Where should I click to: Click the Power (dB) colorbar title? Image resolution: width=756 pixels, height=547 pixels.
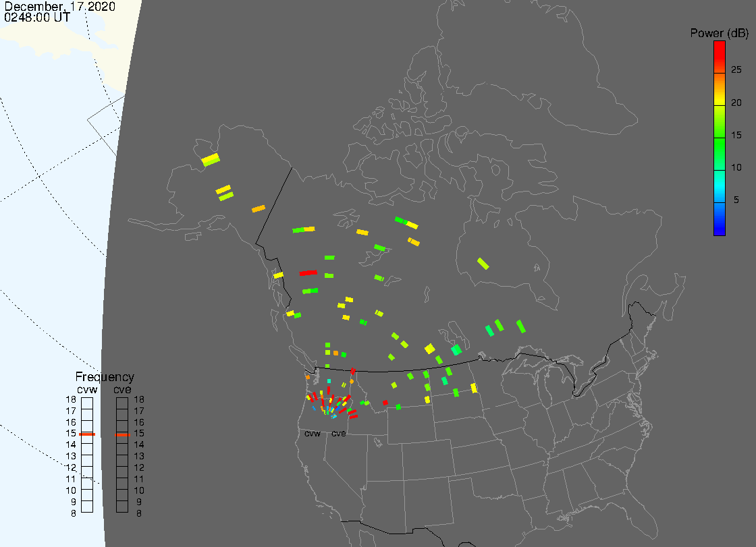pos(719,33)
